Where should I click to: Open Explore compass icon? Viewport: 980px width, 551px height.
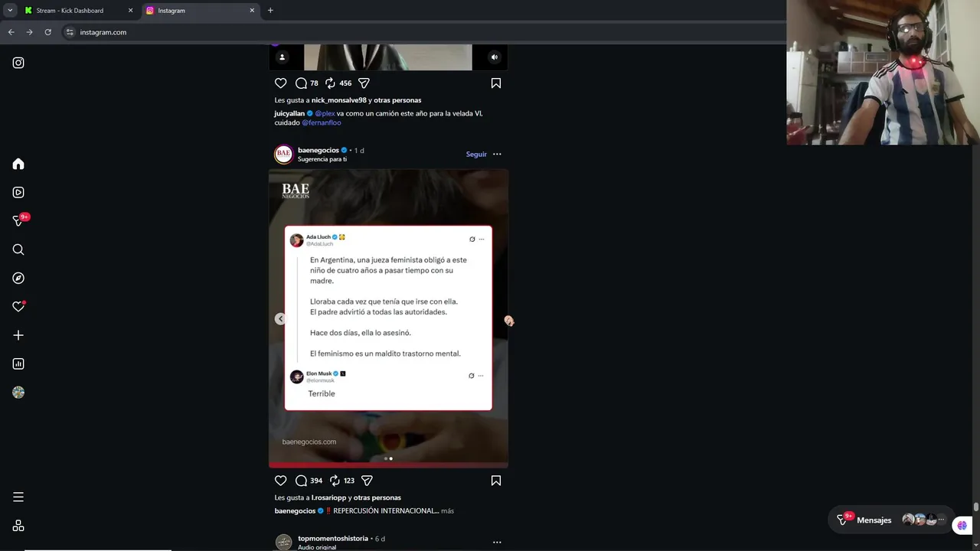tap(18, 278)
